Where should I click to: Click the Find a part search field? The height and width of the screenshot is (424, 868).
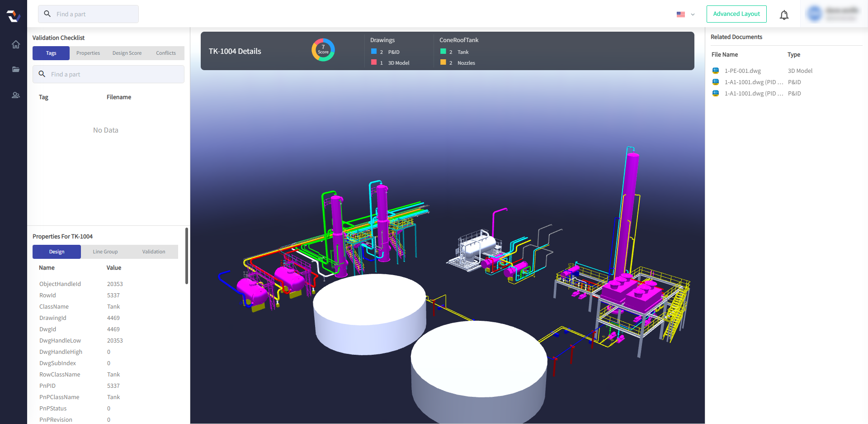tap(88, 14)
